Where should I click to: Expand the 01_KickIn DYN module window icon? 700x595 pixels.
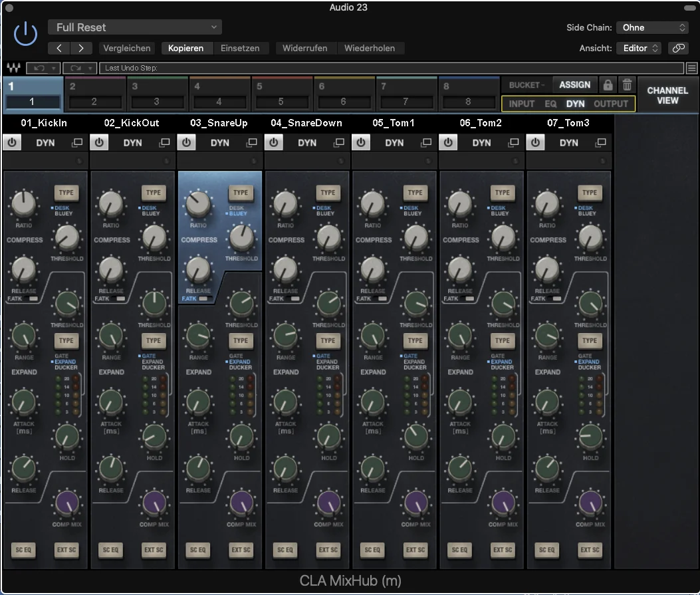coord(77,143)
